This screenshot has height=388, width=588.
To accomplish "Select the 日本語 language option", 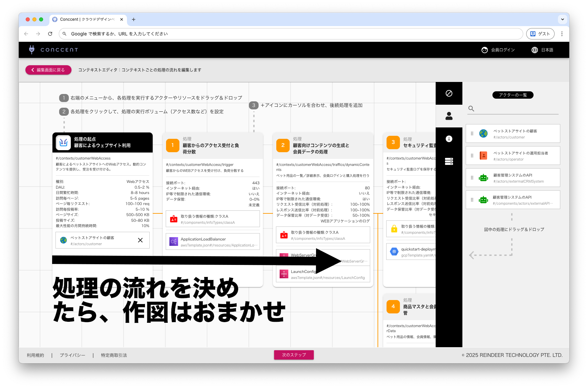I will [x=547, y=50].
